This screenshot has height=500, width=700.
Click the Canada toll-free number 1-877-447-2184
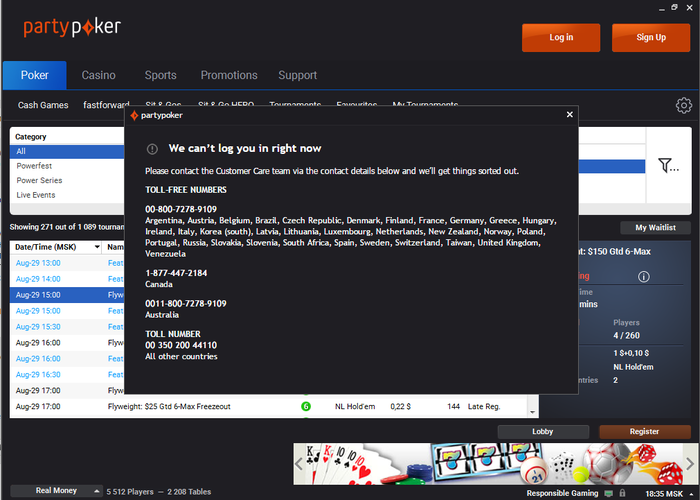point(176,273)
